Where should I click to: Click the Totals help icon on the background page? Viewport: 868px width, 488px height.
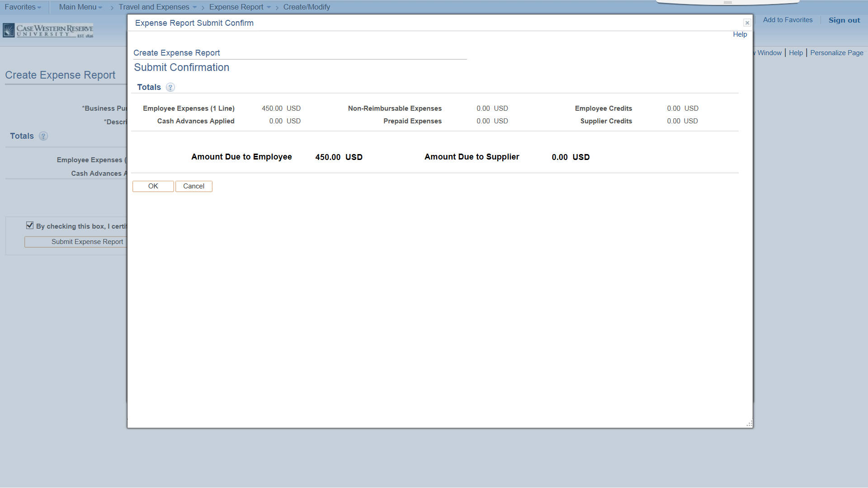(x=43, y=136)
